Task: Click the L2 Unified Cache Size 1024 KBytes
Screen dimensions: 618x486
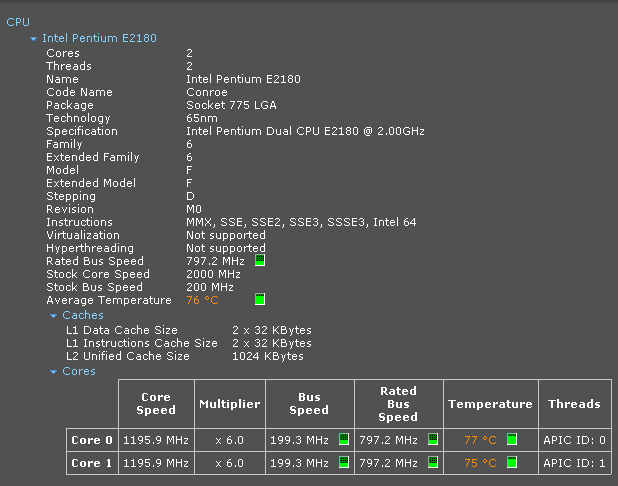Action: tap(268, 356)
